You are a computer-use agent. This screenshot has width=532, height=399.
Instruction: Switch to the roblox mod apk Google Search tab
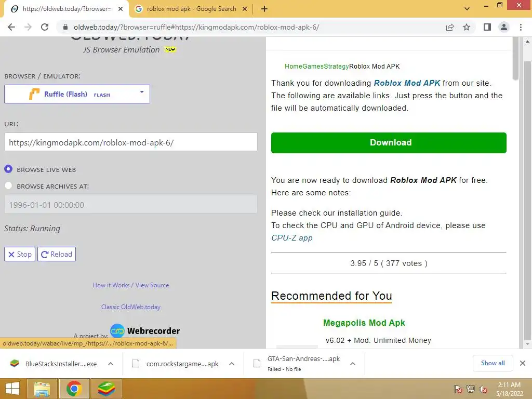click(x=191, y=9)
